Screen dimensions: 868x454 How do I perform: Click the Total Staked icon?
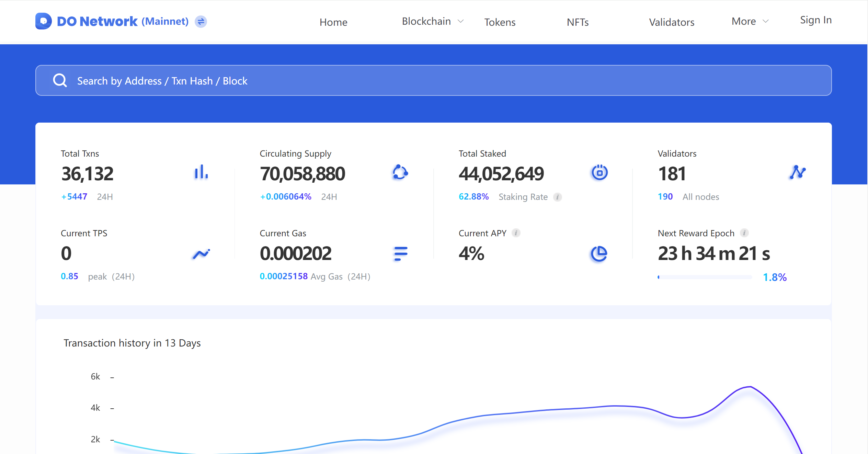(599, 172)
